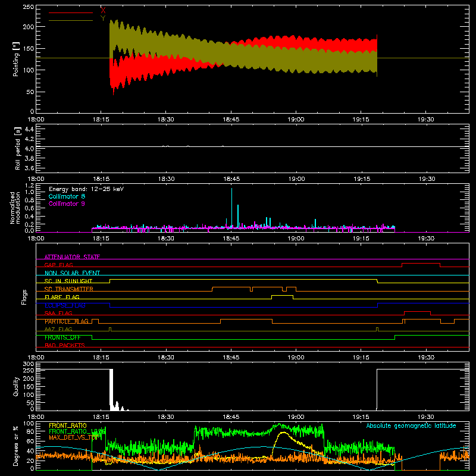Click 'Absolute geomagnetic latitude' legend text
The height and width of the screenshot is (476, 476).
(411, 425)
